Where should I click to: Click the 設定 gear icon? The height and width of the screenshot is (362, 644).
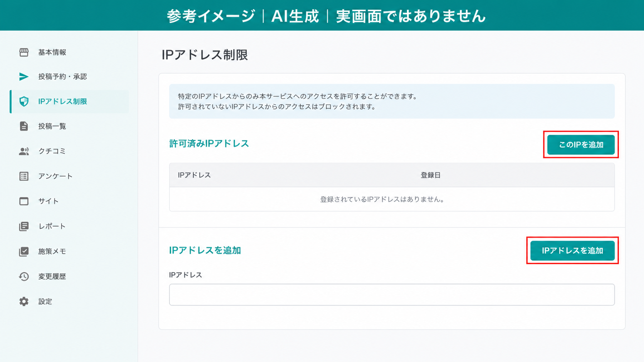tap(24, 301)
